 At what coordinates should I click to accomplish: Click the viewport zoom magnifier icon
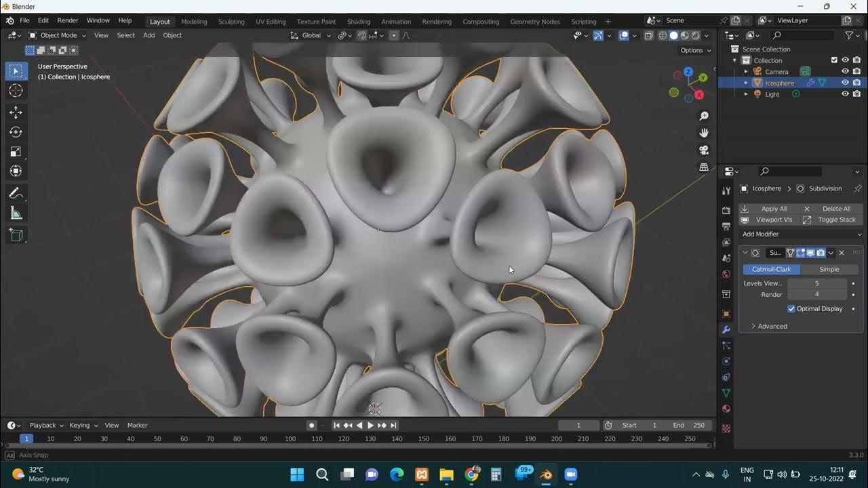(704, 117)
